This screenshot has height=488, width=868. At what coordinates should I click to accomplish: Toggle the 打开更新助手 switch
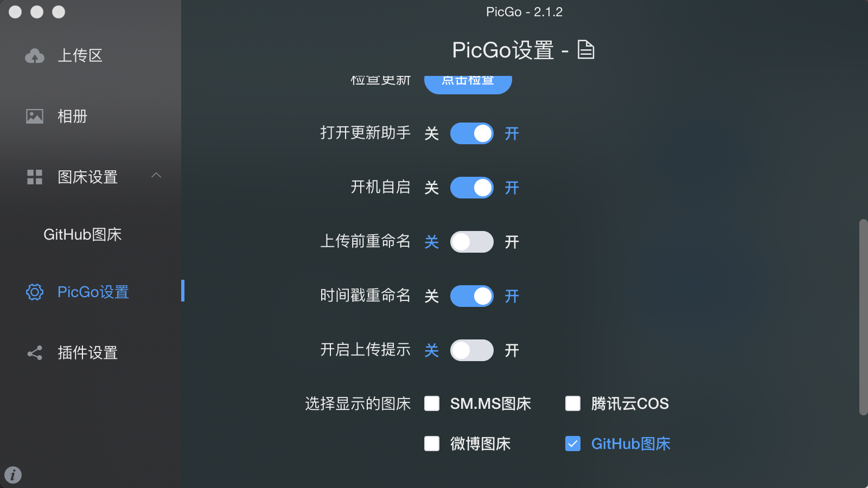click(472, 133)
